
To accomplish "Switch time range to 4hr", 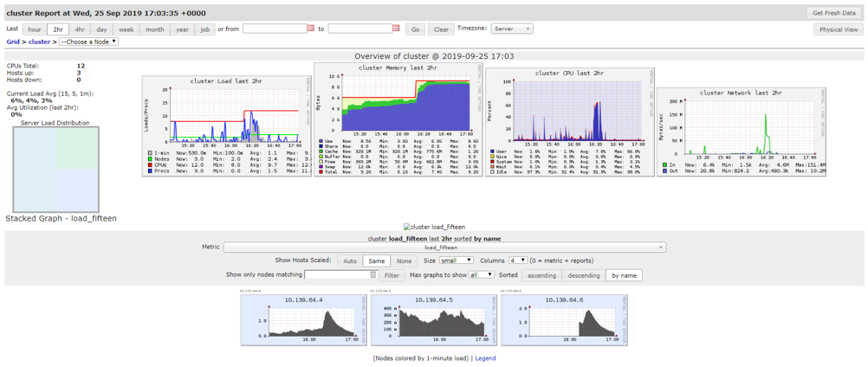I will pos(80,29).
